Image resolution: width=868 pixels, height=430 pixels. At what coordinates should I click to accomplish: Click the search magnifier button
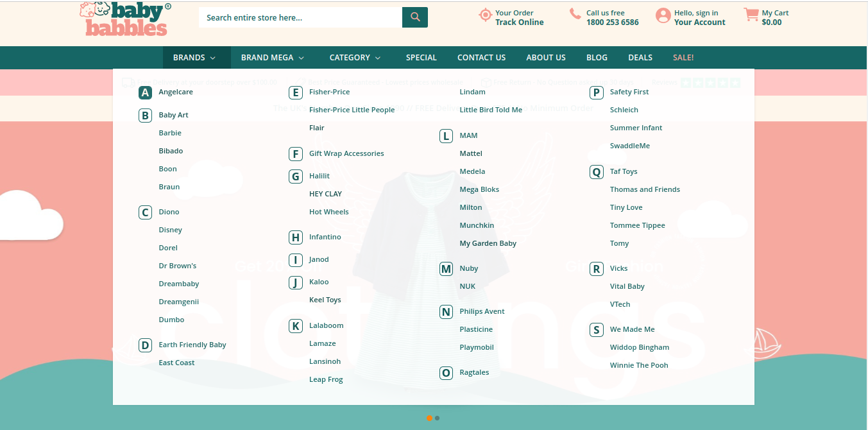(415, 17)
